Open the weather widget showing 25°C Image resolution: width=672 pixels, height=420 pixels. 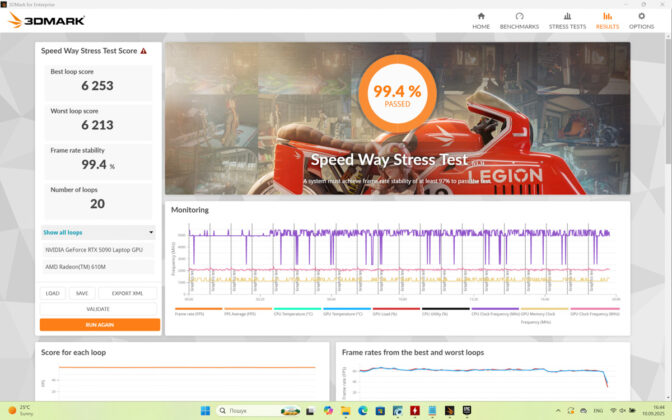[21, 411]
